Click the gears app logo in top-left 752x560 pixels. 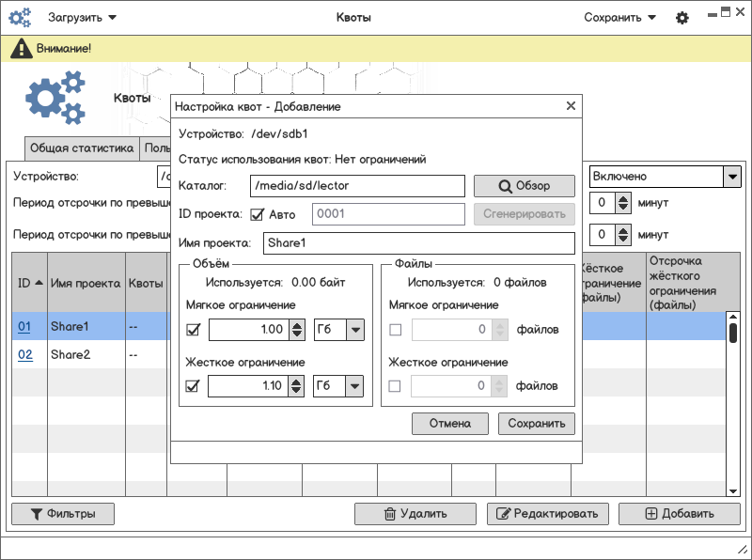coord(20,18)
